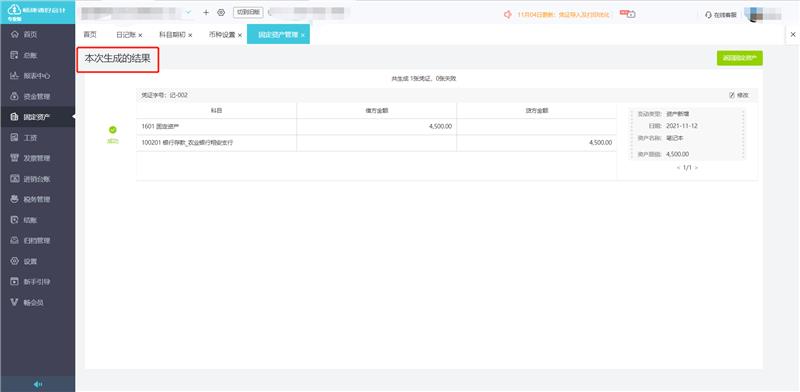Go to next page arrow beside 1/1
The height and width of the screenshot is (392, 800).
pos(696,167)
